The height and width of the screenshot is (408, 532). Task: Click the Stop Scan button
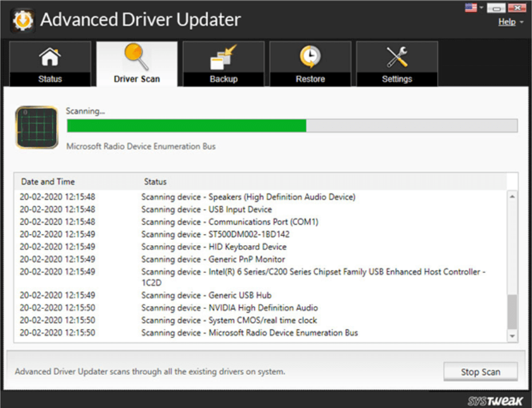point(480,371)
